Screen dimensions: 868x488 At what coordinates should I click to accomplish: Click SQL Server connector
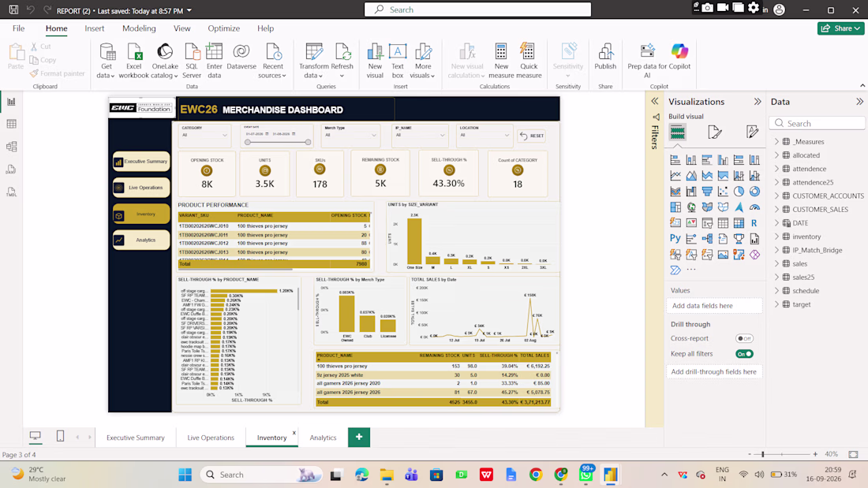coord(192,61)
